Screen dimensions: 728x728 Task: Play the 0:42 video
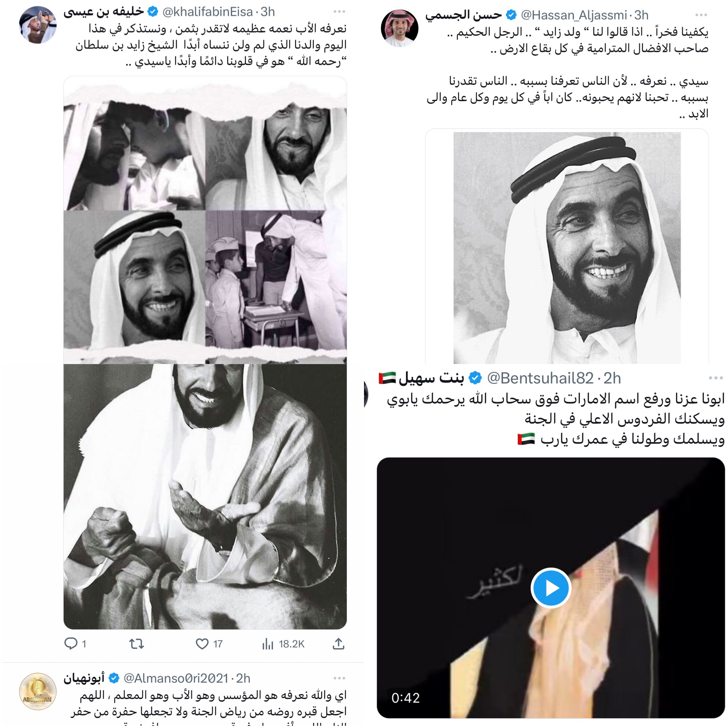tap(551, 588)
